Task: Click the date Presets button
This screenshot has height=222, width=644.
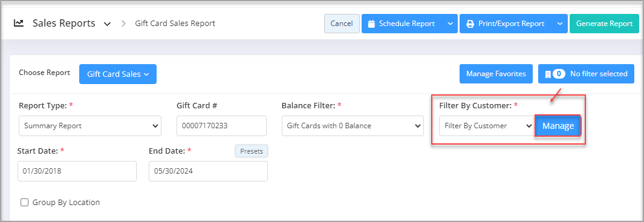Action: (252, 151)
